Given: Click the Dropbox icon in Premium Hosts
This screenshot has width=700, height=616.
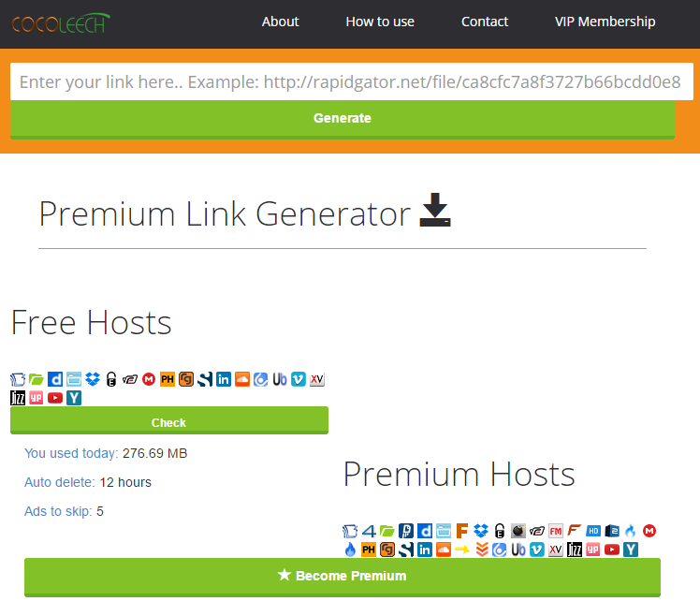Looking at the screenshot, I should 481,531.
